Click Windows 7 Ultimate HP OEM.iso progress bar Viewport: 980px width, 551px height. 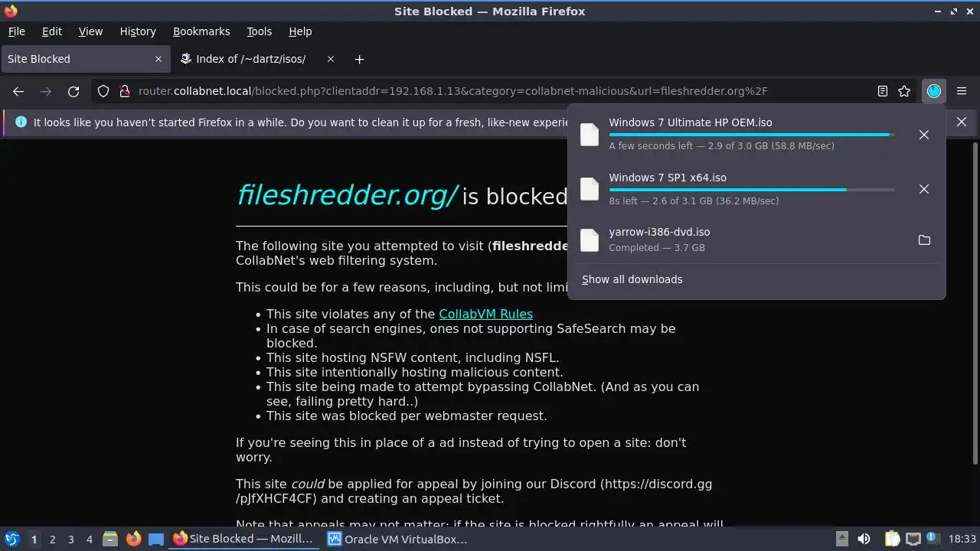click(x=752, y=135)
